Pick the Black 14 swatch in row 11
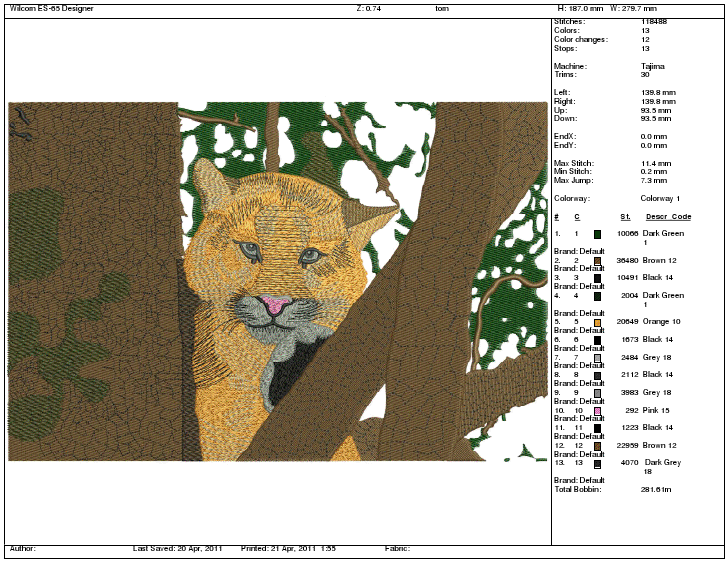Viewport: 728px width, 563px height. click(597, 428)
